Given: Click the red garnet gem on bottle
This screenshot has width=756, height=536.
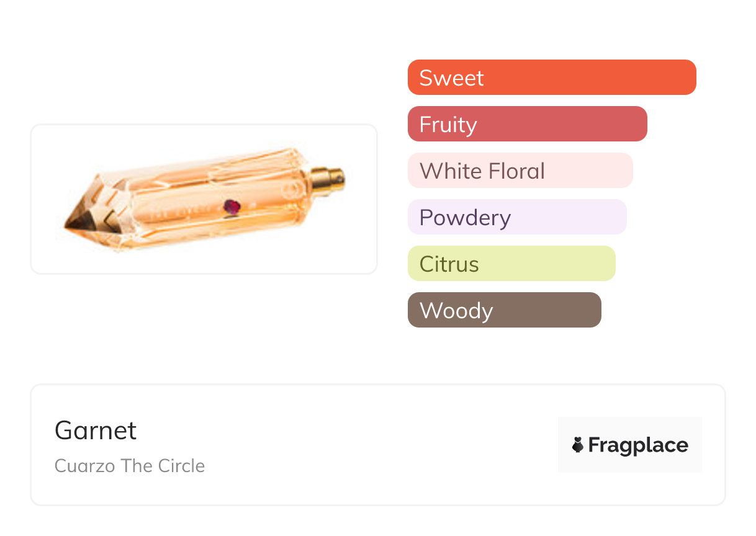Looking at the screenshot, I should [x=232, y=207].
